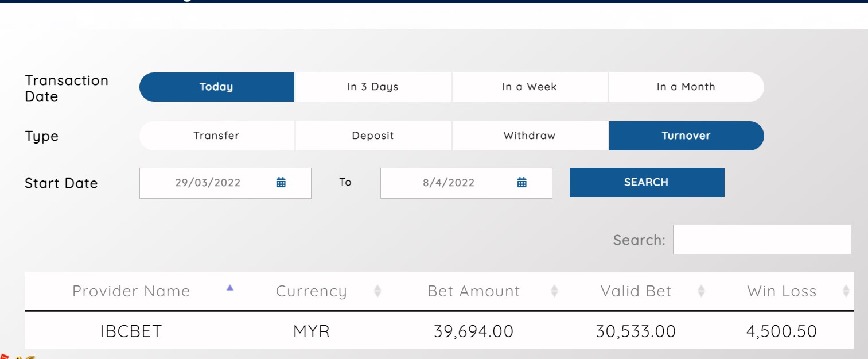Select the Today date range
The height and width of the screenshot is (359, 868).
pos(217,87)
